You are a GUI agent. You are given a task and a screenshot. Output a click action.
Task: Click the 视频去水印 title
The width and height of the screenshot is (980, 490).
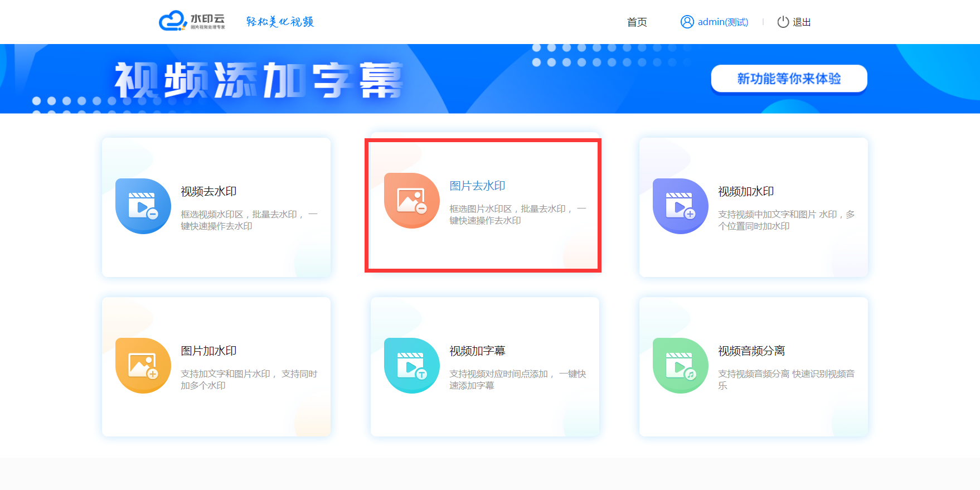click(208, 192)
